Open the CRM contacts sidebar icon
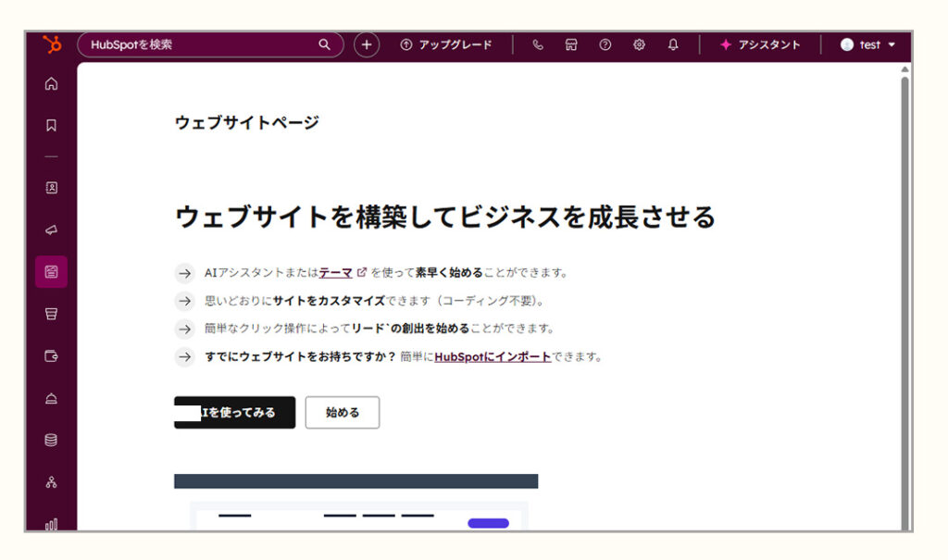The image size is (948, 560). click(x=52, y=187)
